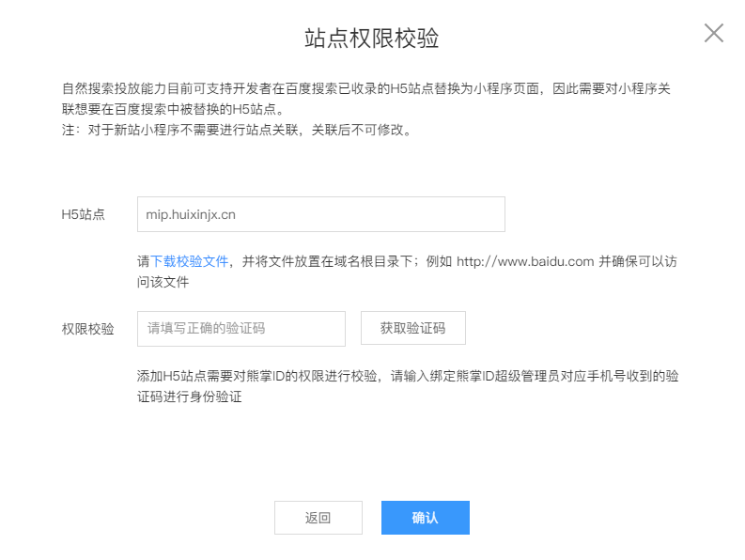Image resolution: width=745 pixels, height=560 pixels.
Task: Close the 站点权限校验 dialog with the X icon
Action: click(x=714, y=33)
